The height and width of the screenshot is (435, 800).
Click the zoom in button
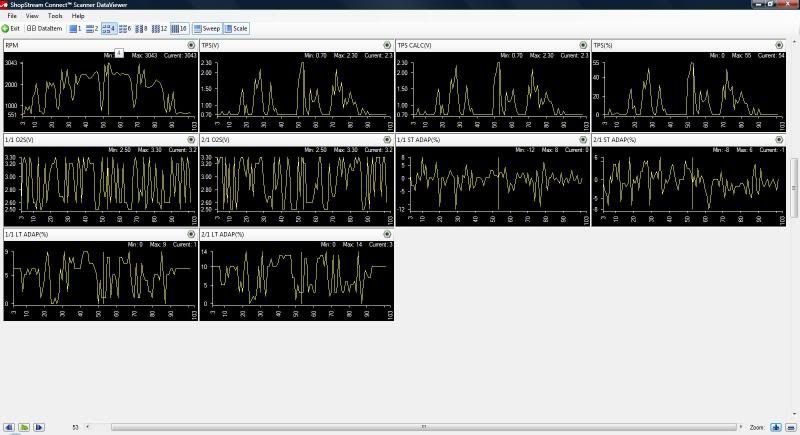pyautogui.click(x=776, y=427)
